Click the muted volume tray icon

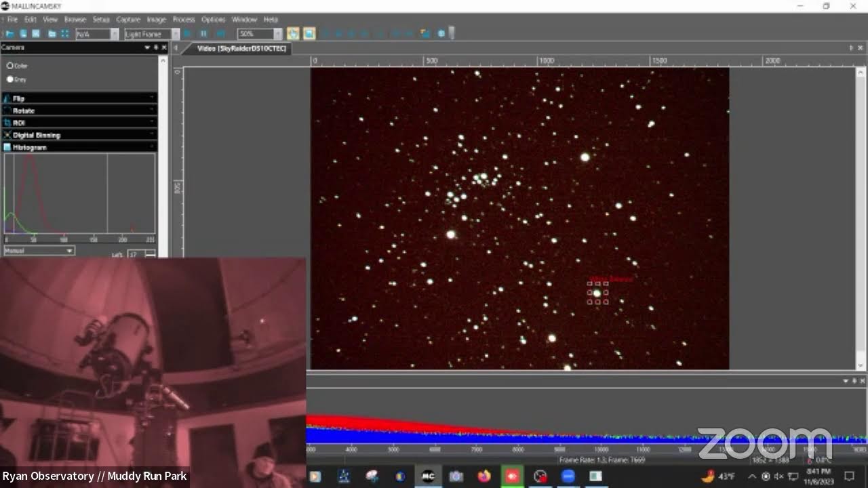(x=778, y=476)
